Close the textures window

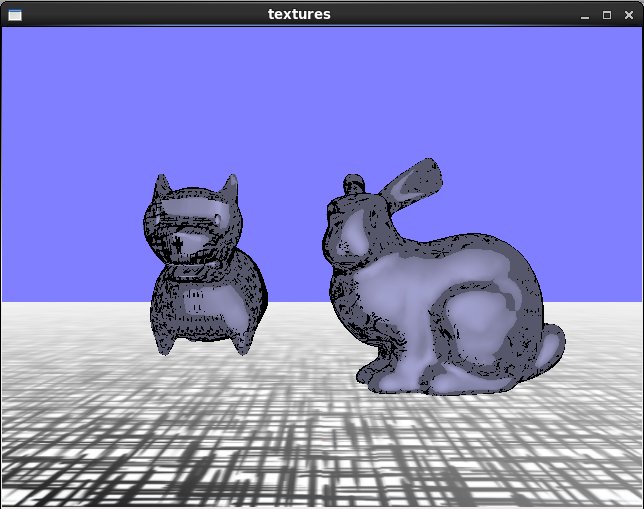tap(629, 15)
